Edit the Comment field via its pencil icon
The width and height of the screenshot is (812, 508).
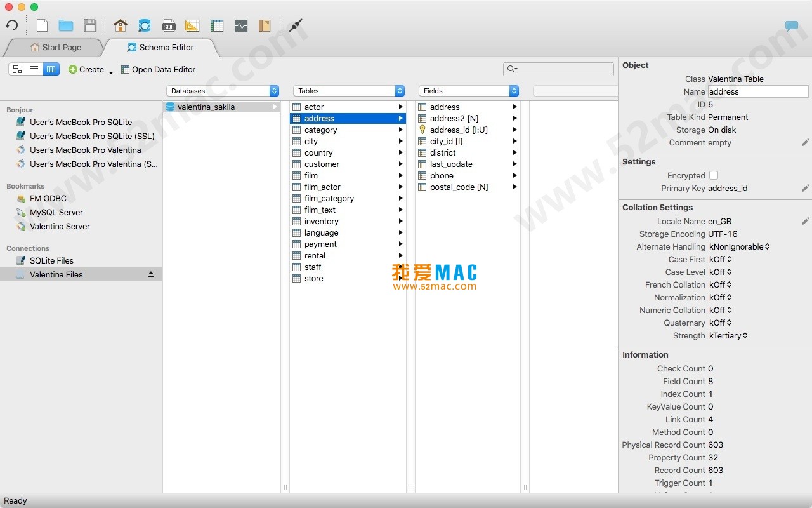click(804, 143)
